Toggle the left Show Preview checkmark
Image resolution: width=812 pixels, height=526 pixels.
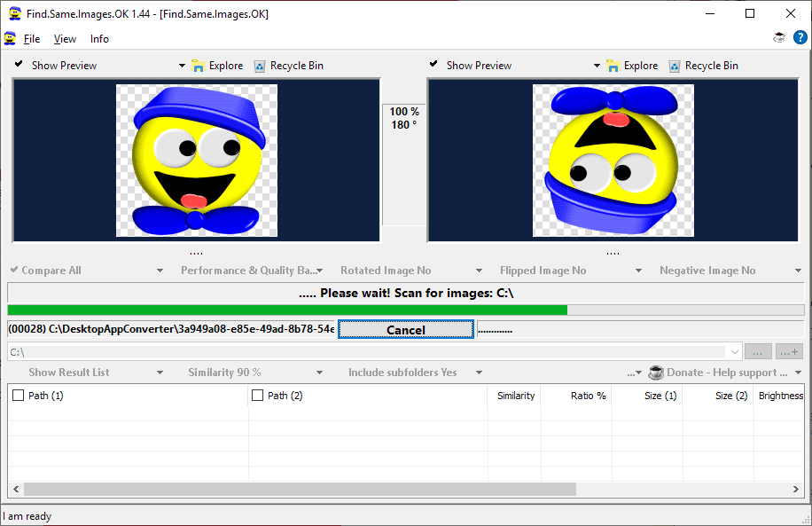19,64
